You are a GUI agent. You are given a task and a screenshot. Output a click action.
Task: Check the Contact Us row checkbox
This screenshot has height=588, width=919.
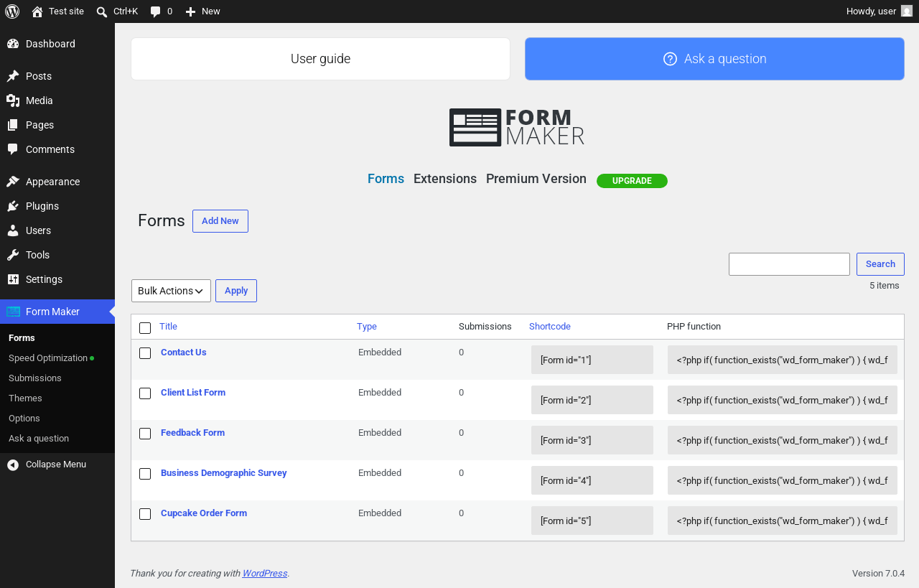145,353
